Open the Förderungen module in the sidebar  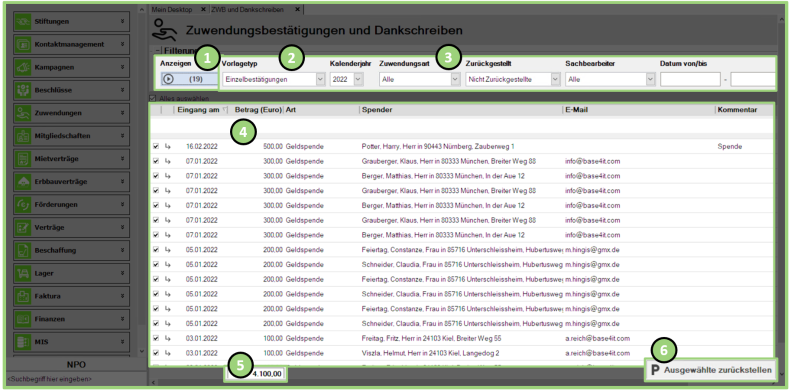coord(71,205)
